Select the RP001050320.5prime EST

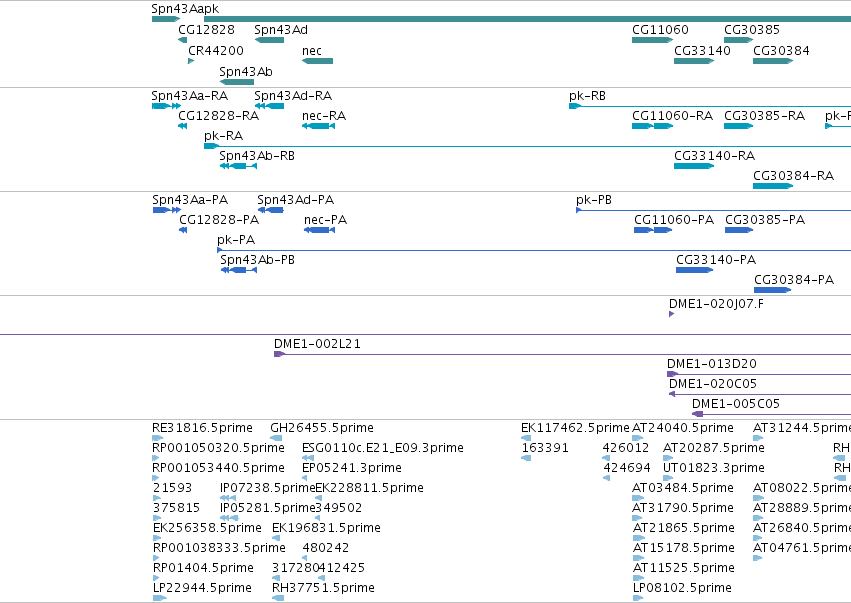pyautogui.click(x=156, y=458)
